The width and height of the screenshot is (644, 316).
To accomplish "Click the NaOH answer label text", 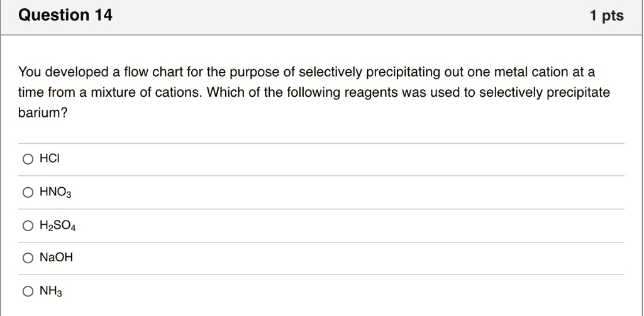I will click(x=56, y=258).
